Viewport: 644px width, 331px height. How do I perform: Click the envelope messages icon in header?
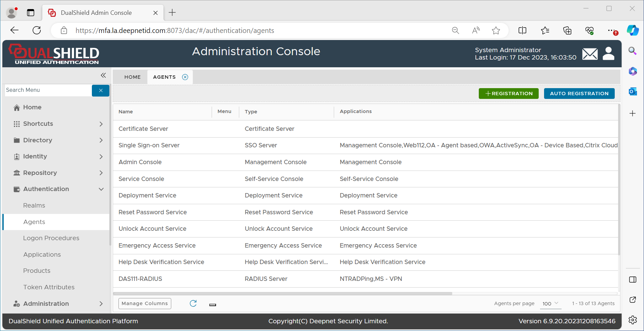[590, 54]
